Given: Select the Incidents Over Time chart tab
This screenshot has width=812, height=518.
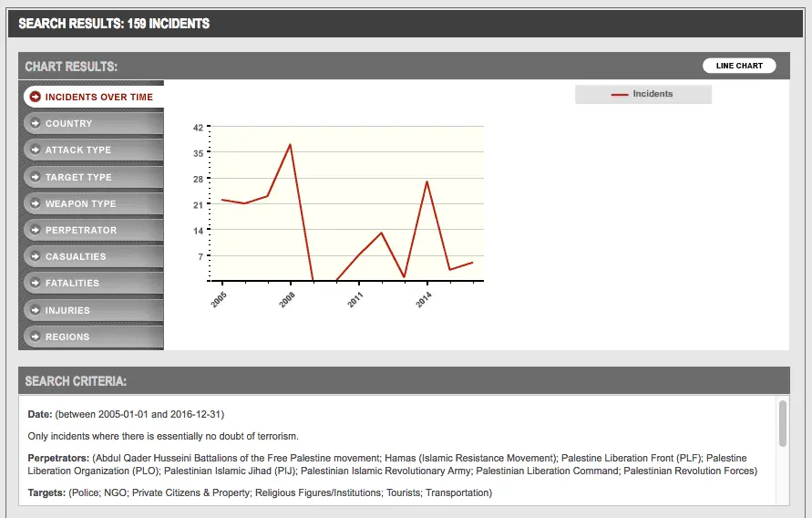Looking at the screenshot, I should [94, 97].
